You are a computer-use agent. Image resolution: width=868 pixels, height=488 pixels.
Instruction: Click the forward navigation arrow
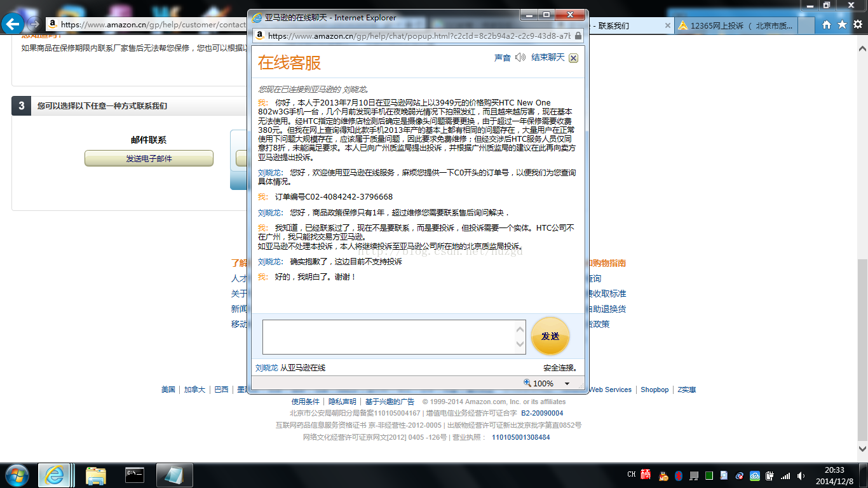(x=34, y=25)
